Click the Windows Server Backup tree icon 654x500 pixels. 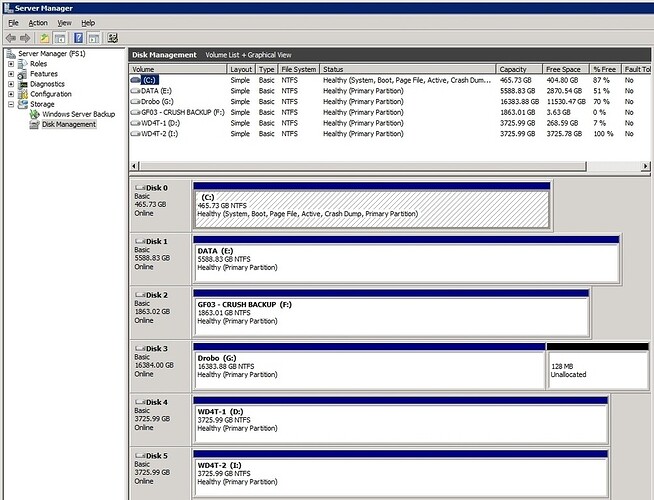click(x=35, y=114)
